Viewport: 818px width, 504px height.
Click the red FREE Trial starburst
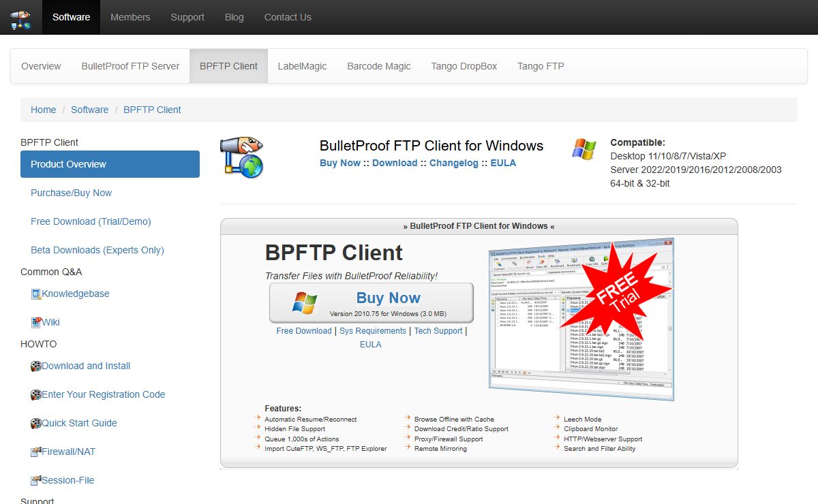(x=616, y=294)
